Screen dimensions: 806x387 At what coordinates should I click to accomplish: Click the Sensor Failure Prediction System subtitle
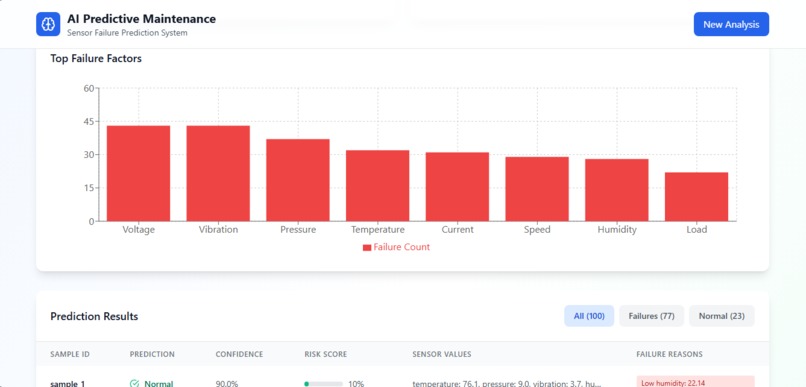pyautogui.click(x=127, y=33)
